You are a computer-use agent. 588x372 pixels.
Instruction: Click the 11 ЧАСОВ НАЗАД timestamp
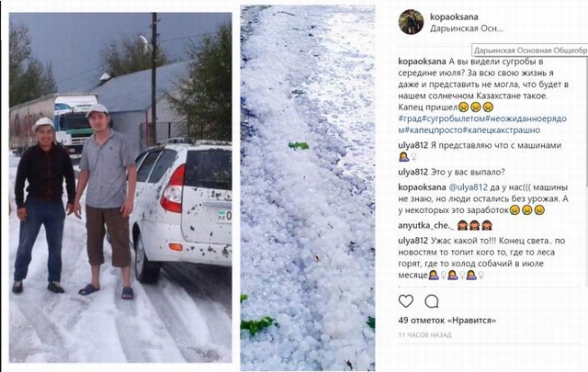click(424, 335)
